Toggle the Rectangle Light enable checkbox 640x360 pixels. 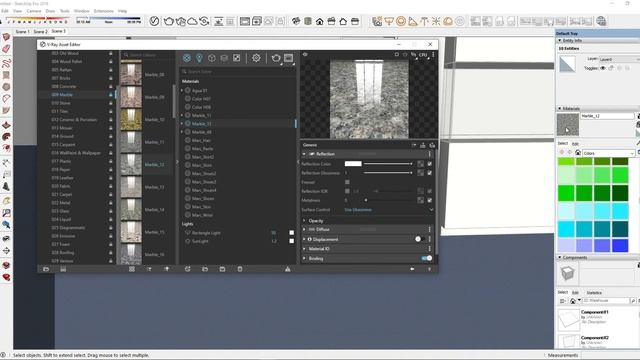coord(291,233)
